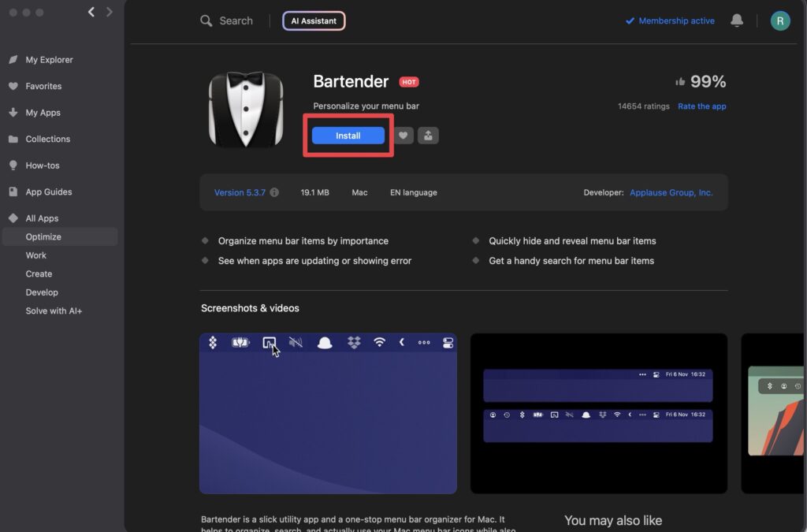
Task: Click 'Quickly hide and reveal menu bar items'
Action: coord(572,241)
